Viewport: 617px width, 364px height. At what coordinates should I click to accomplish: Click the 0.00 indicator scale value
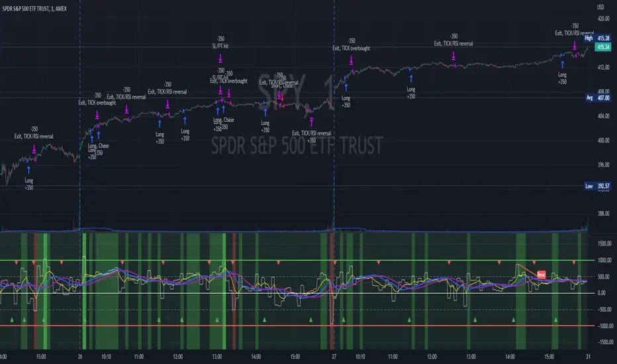pos(602,293)
